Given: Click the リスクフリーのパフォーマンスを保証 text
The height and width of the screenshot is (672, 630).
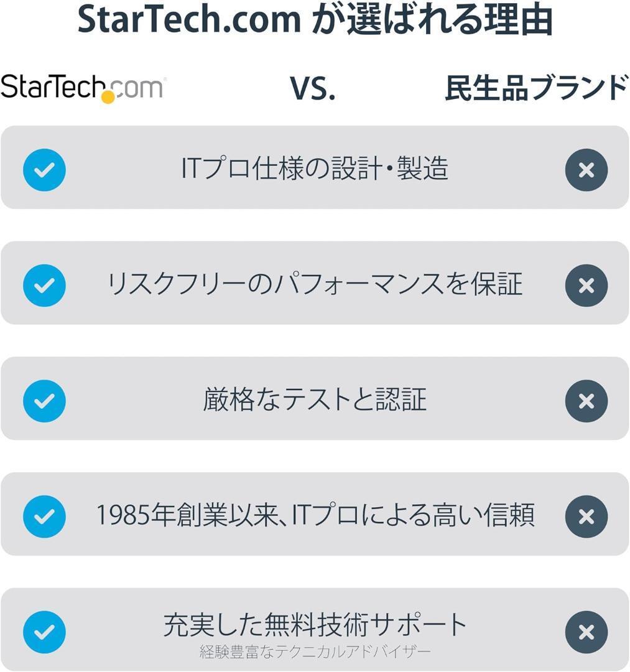Looking at the screenshot, I should (x=315, y=284).
